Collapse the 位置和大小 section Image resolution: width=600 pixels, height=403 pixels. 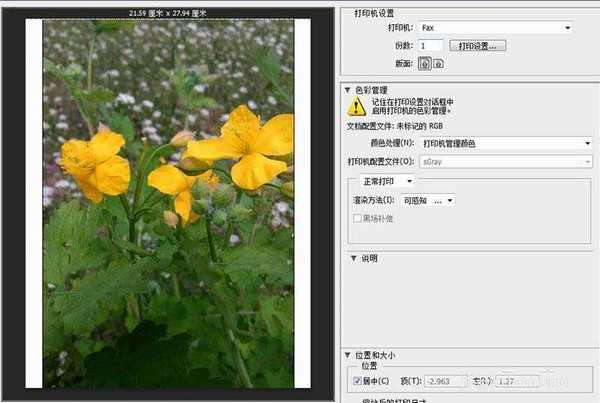coord(346,355)
